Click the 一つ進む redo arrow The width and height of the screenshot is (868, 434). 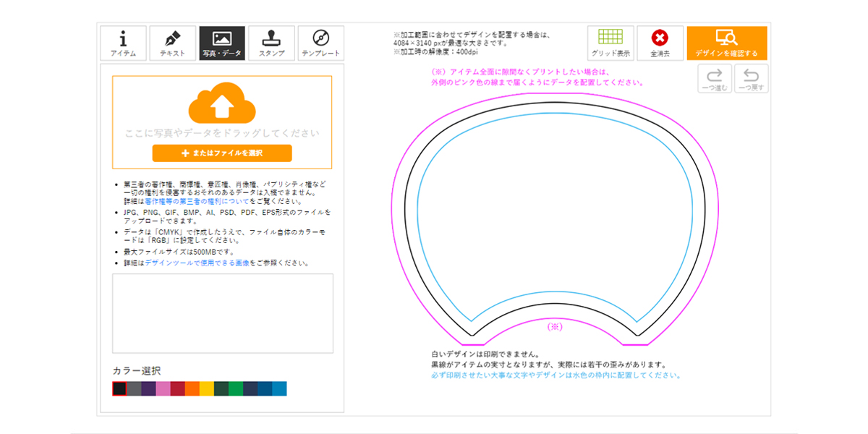tap(715, 79)
